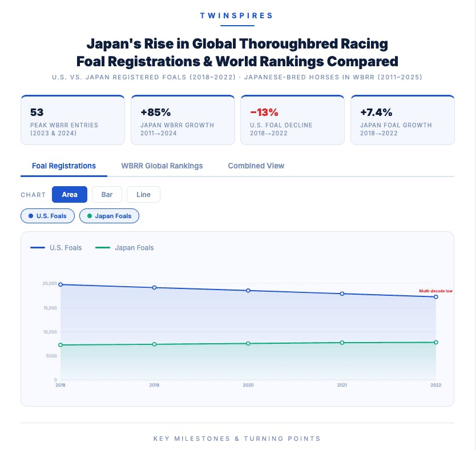Switch to the Foal Registrations tab

click(64, 166)
